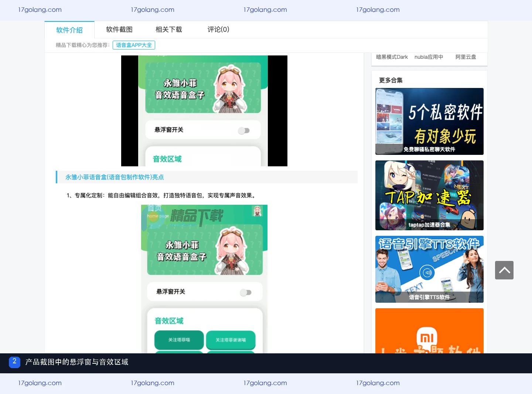Open the orange Xiaomi collection thumbnail
Viewport: 532px width, 394px height.
tap(429, 331)
